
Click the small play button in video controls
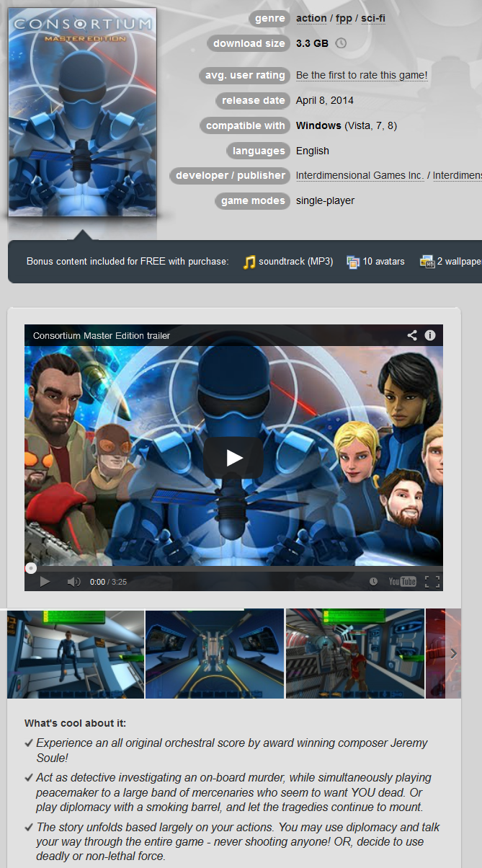point(45,581)
